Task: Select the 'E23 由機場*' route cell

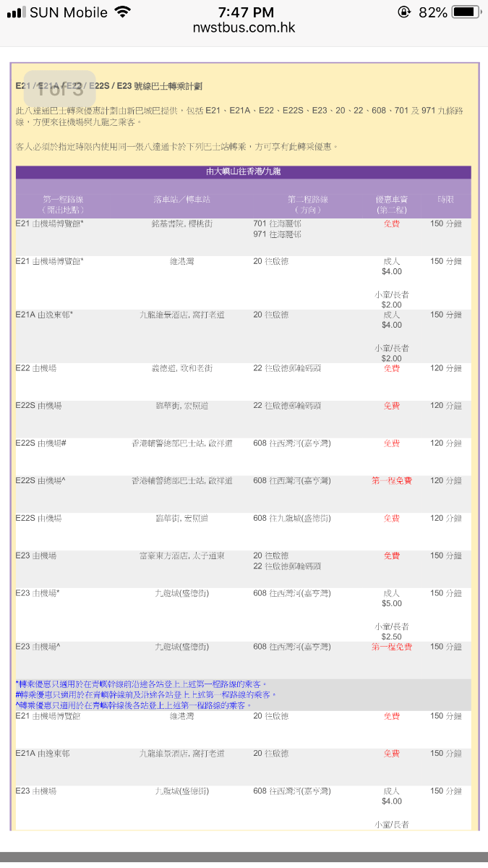Action: click(38, 594)
